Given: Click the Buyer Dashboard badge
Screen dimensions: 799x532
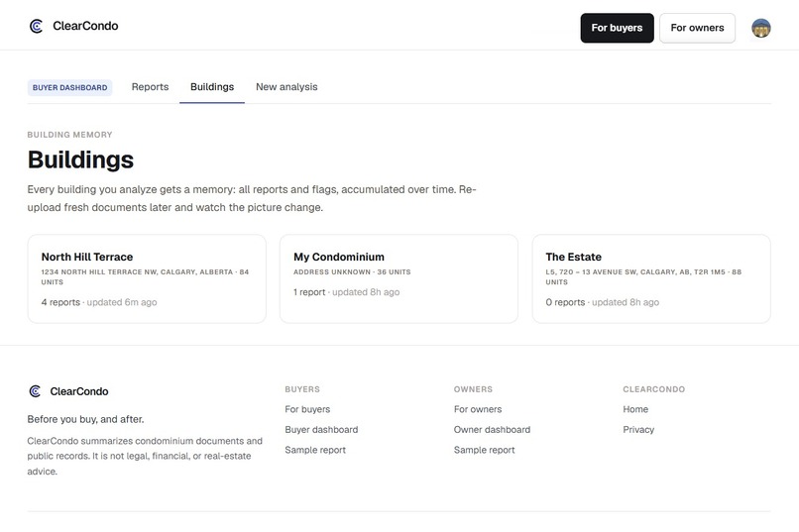Looking at the screenshot, I should (x=69, y=87).
